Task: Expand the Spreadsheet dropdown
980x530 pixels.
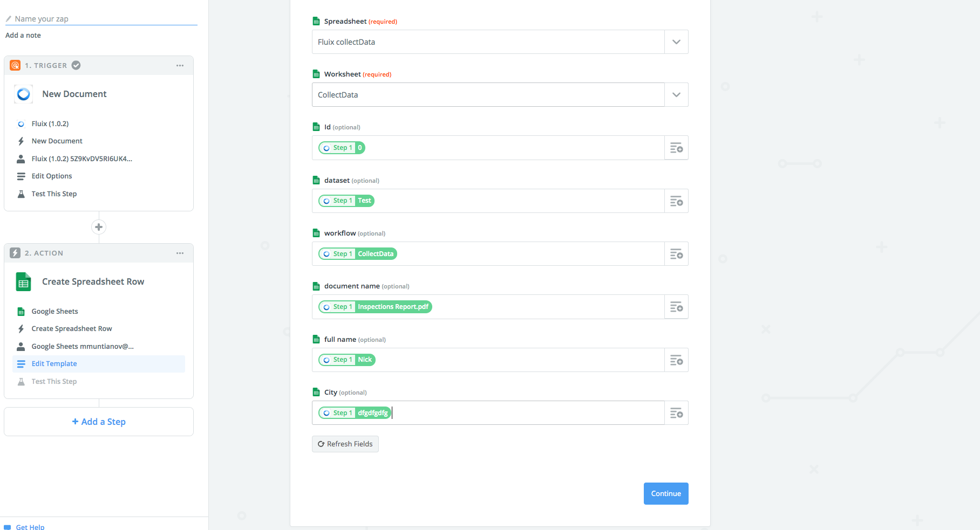Action: pyautogui.click(x=676, y=42)
